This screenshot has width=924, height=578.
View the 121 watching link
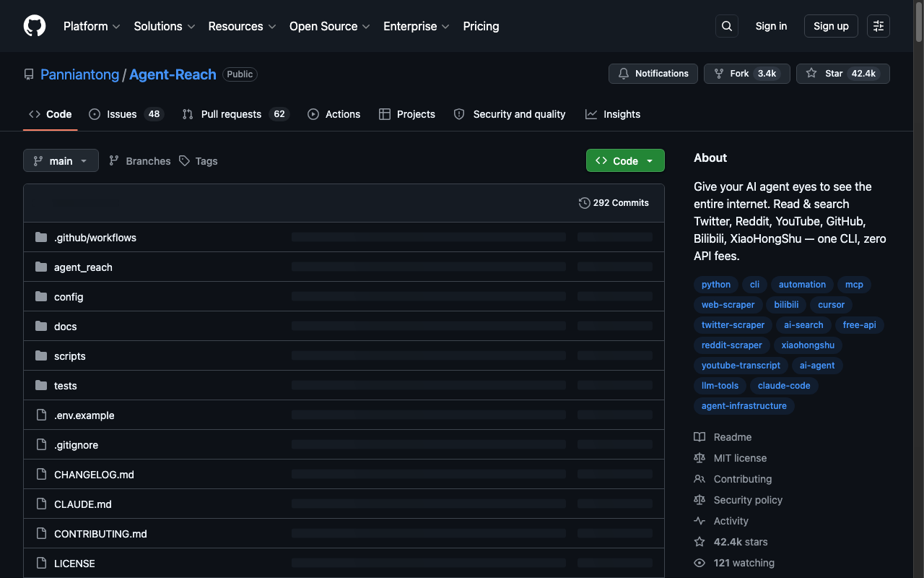pyautogui.click(x=734, y=563)
